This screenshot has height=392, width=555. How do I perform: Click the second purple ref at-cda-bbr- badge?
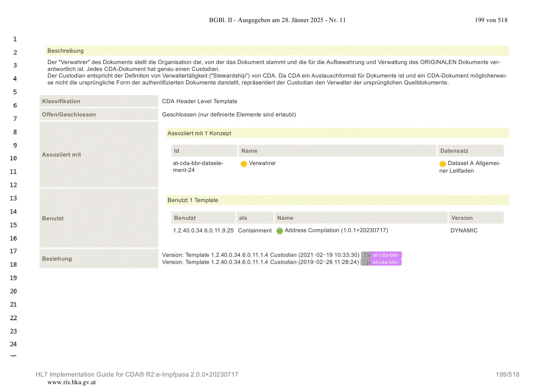pyautogui.click(x=381, y=262)
